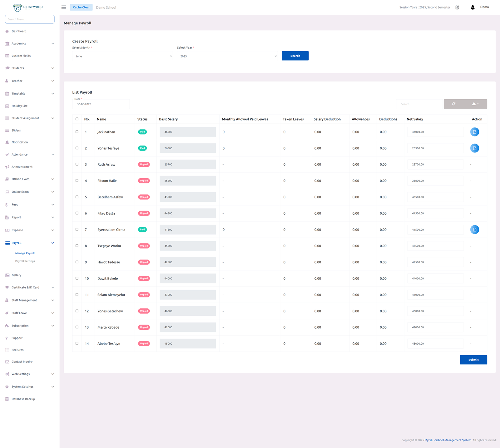Open Payroll Settings in sidebar
Image resolution: width=500 pixels, height=448 pixels.
pyautogui.click(x=25, y=261)
